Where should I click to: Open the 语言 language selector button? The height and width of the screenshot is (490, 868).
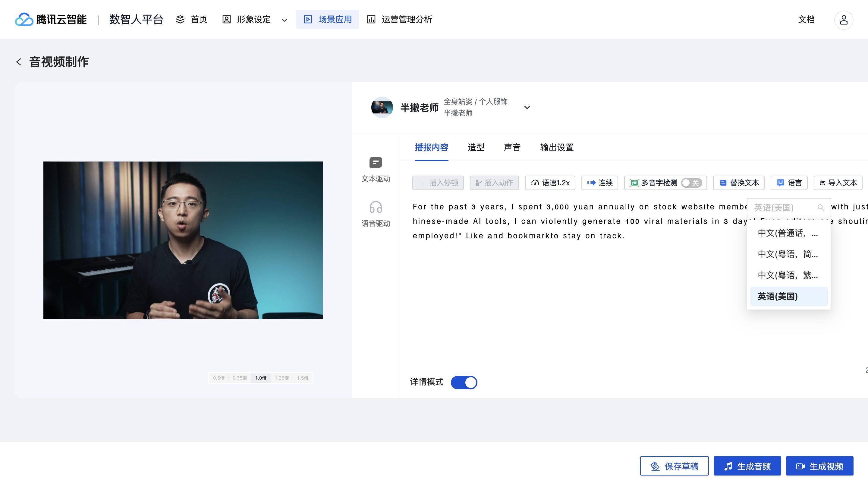coord(789,183)
